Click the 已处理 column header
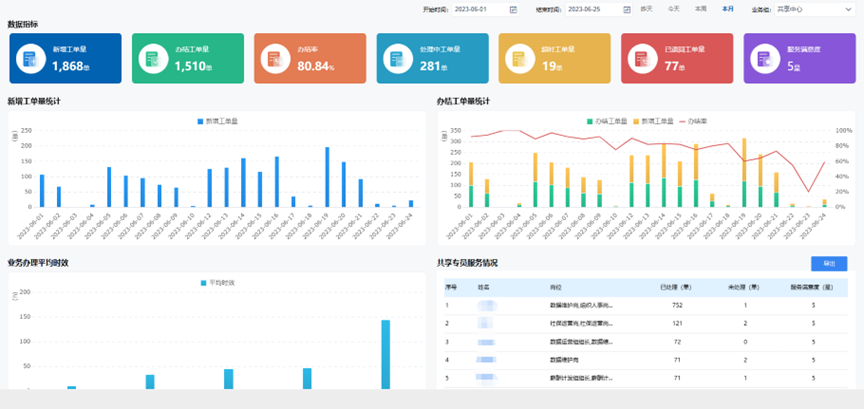 [x=676, y=287]
